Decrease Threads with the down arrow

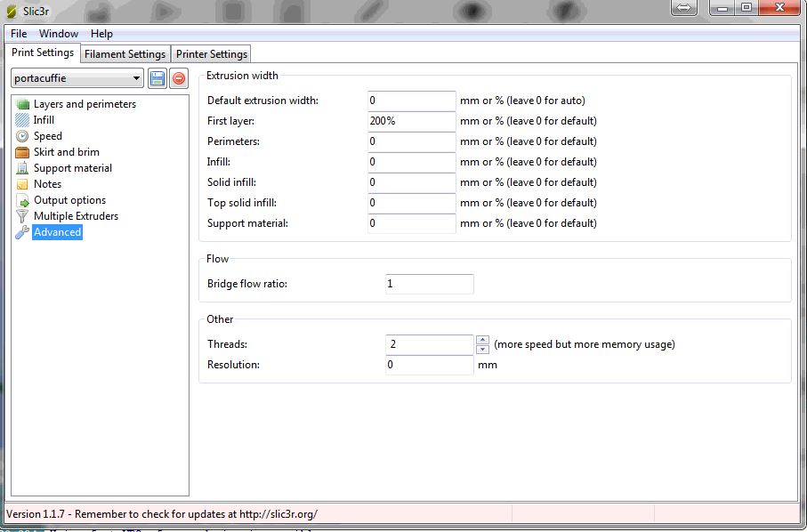(x=482, y=350)
